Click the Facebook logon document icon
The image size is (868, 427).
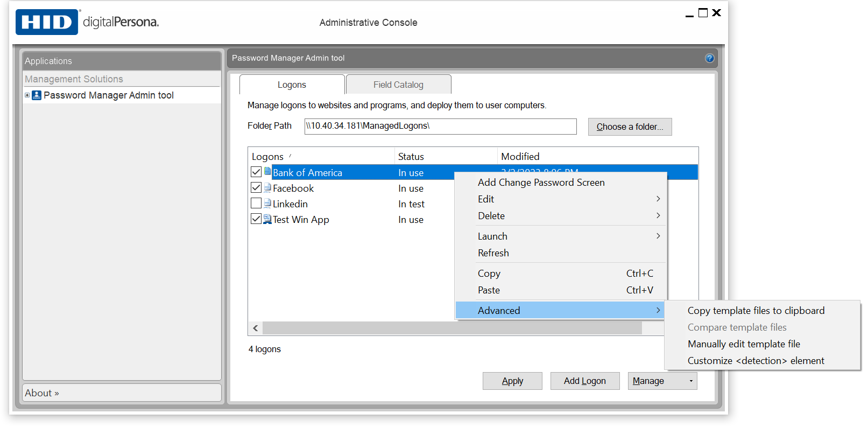coord(267,188)
